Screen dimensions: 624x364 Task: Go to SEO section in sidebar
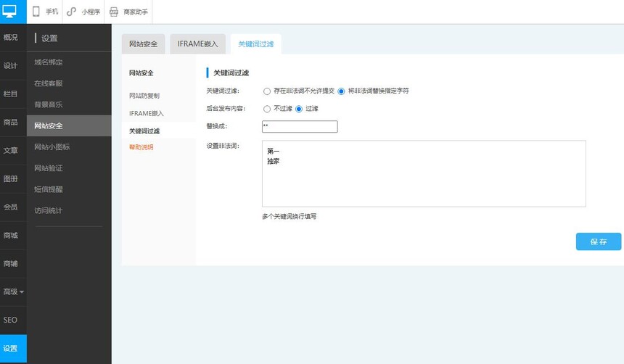click(x=10, y=320)
